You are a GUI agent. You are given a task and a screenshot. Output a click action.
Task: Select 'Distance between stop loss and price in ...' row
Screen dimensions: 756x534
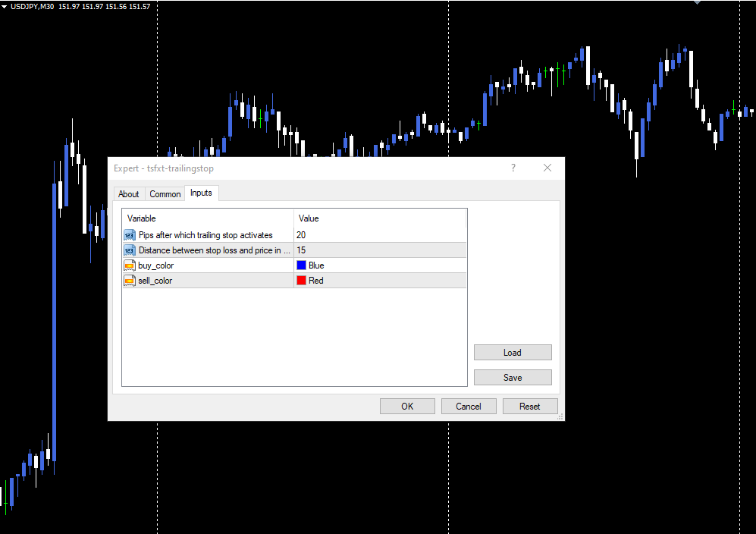294,250
